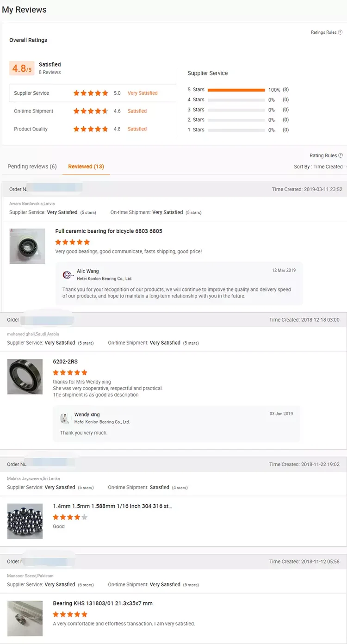Click the On-time Shipment star rating icons
The width and height of the screenshot is (347, 644).
[x=91, y=111]
